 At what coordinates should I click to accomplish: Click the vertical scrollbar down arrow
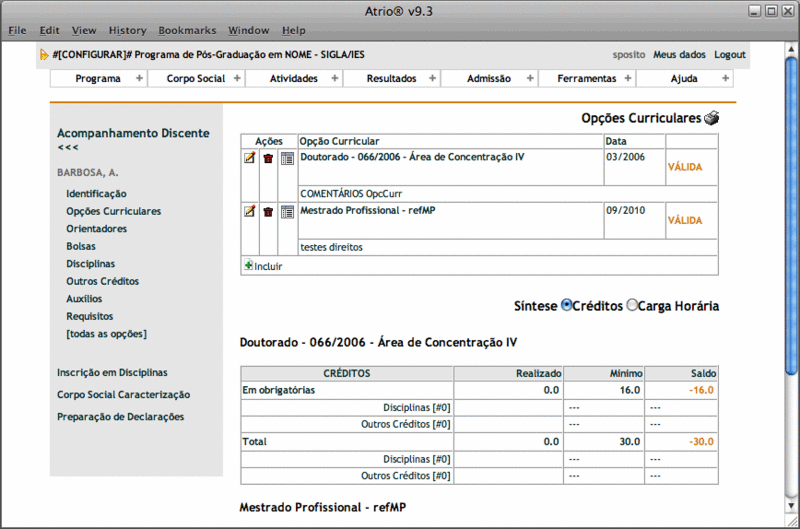[x=792, y=507]
